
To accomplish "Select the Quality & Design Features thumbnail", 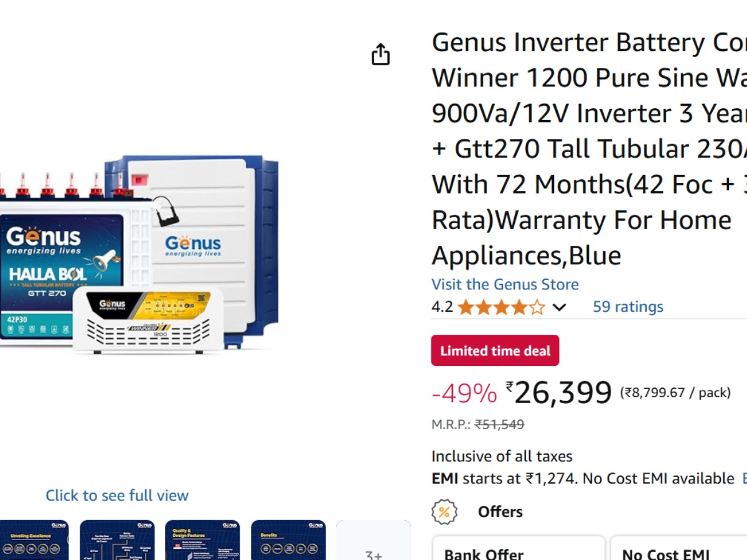I will point(202,540).
